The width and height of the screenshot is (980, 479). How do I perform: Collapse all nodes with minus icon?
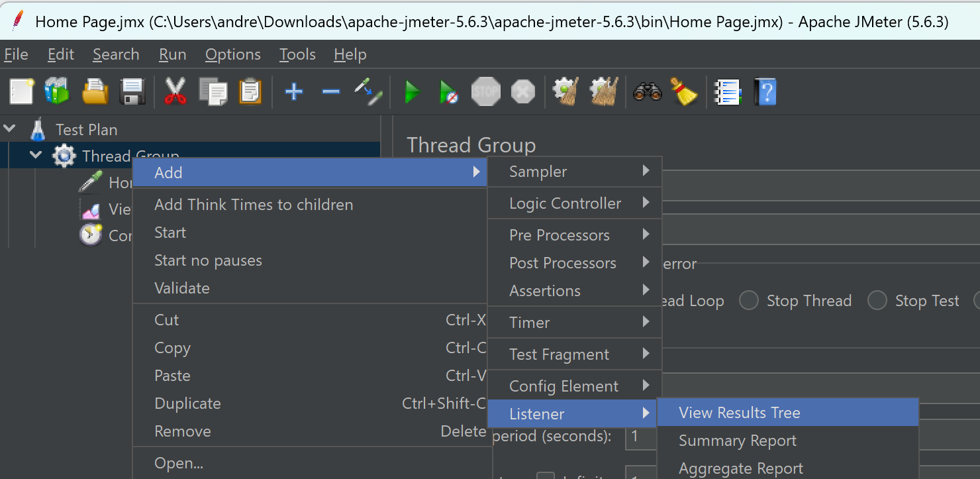click(330, 91)
